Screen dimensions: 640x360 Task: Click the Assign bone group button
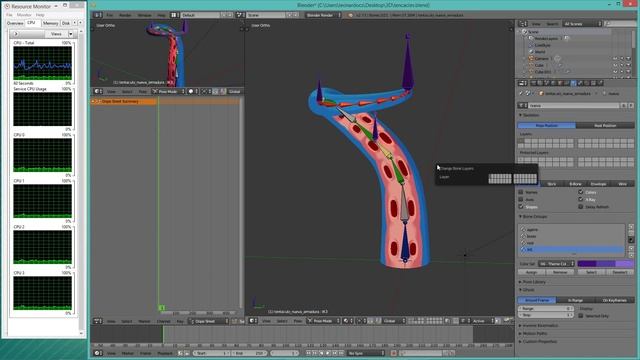coord(532,272)
